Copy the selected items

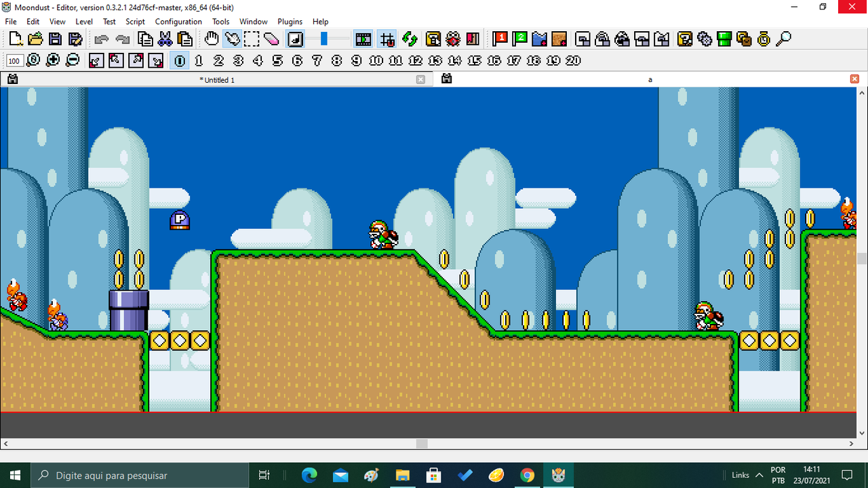coord(145,39)
